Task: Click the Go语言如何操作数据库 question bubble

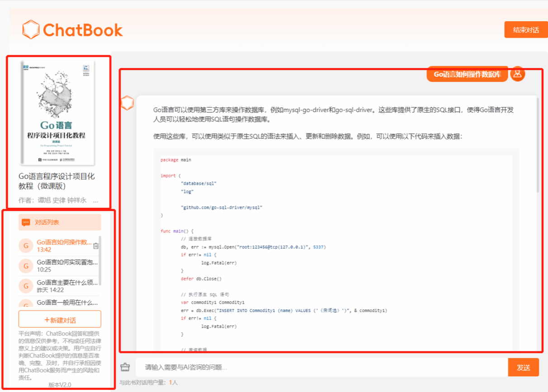Action: click(x=467, y=75)
